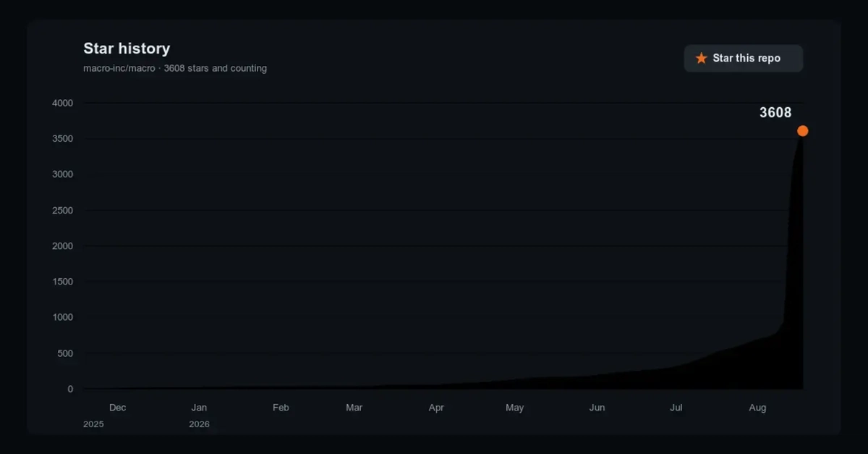Click the 2500 y-axis label

[x=63, y=211]
